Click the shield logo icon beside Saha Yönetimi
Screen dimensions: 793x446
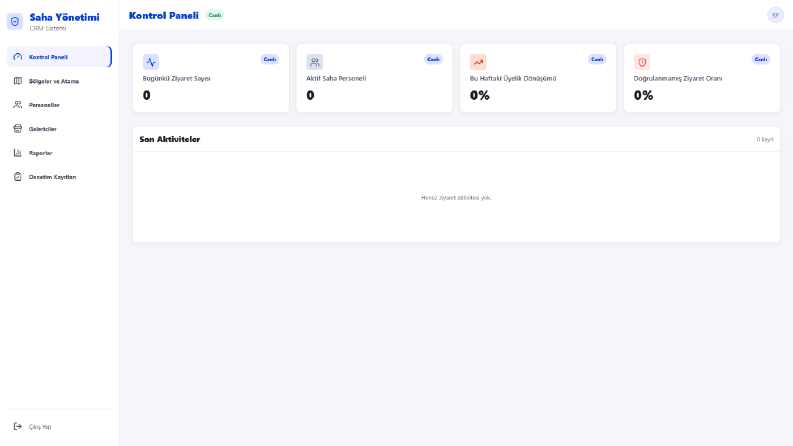pyautogui.click(x=15, y=22)
